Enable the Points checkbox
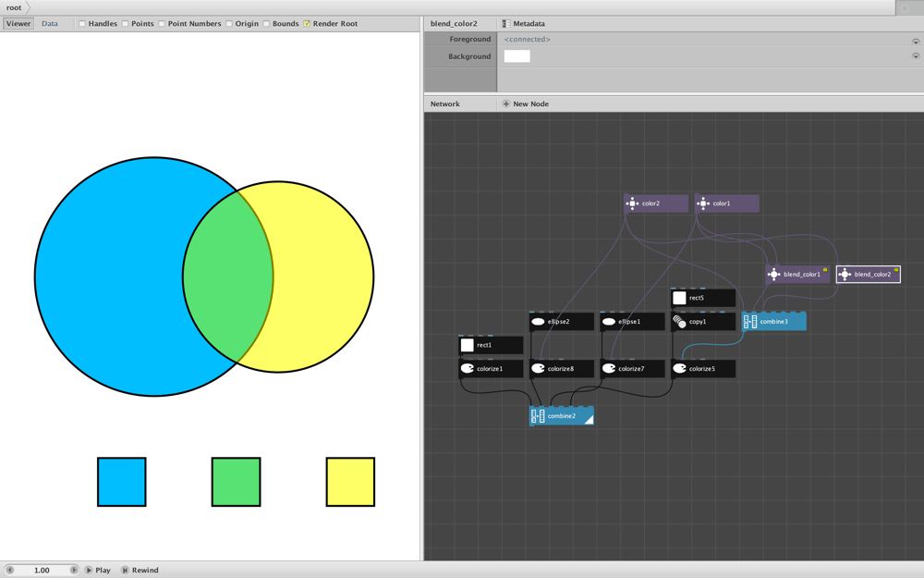 (125, 24)
